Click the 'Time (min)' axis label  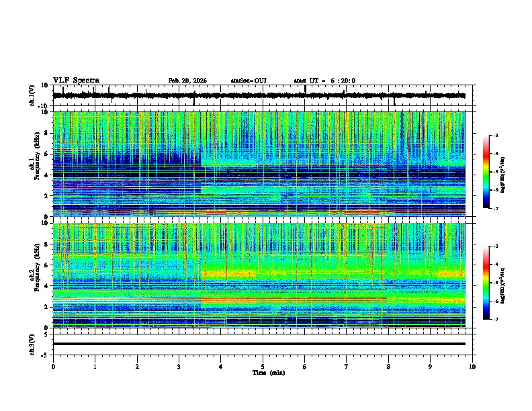(269, 373)
